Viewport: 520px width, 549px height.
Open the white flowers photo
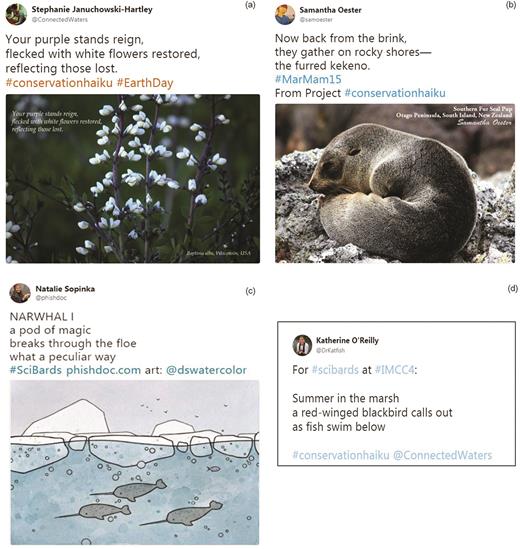(133, 179)
